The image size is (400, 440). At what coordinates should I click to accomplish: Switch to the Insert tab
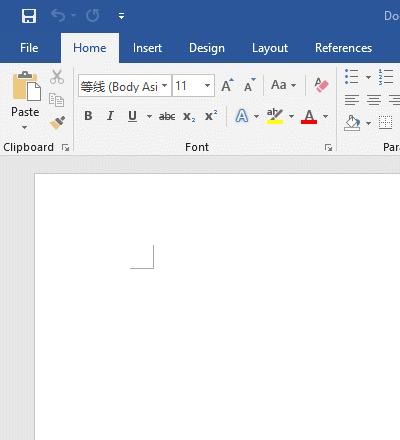(x=147, y=48)
